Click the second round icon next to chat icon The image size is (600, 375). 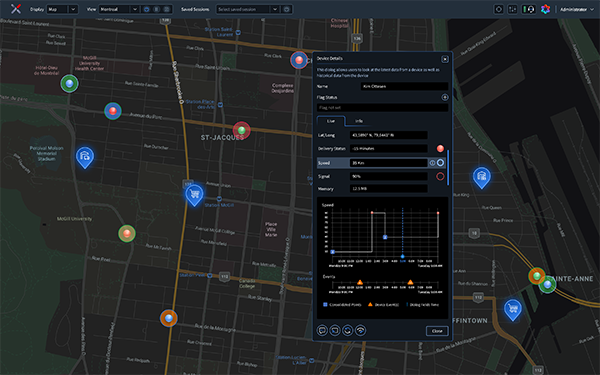click(x=335, y=330)
